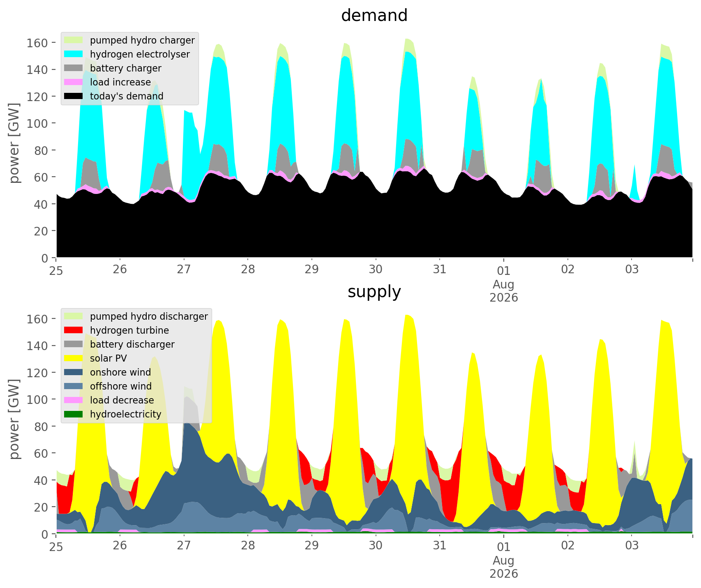Click the "03" date tick on the supply chart

point(632,546)
